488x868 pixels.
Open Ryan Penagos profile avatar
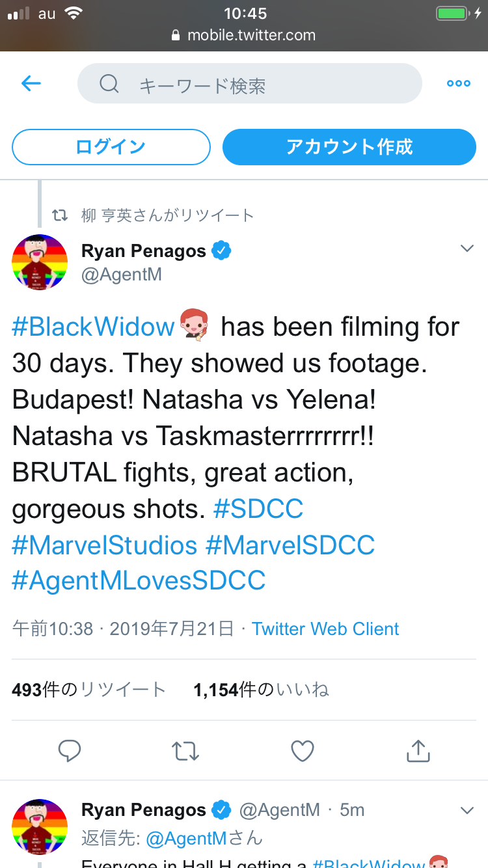click(x=40, y=262)
